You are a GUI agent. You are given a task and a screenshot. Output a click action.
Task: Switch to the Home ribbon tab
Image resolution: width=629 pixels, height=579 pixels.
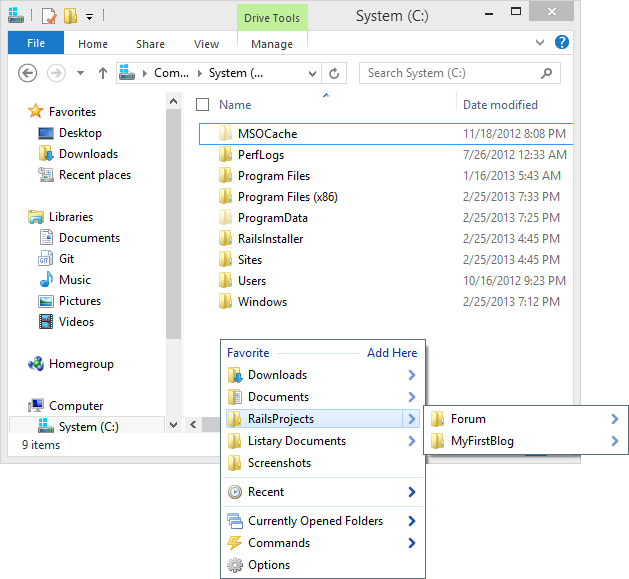coord(93,44)
